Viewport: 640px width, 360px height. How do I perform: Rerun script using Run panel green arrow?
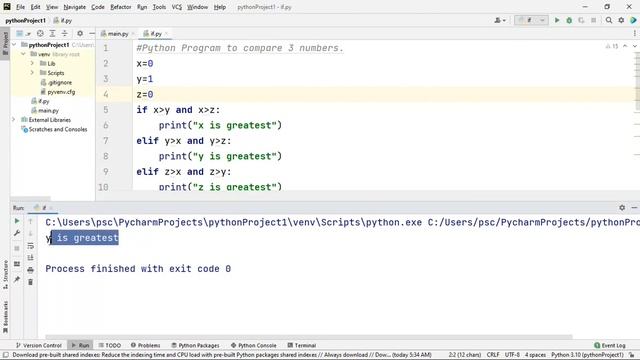[x=17, y=221]
